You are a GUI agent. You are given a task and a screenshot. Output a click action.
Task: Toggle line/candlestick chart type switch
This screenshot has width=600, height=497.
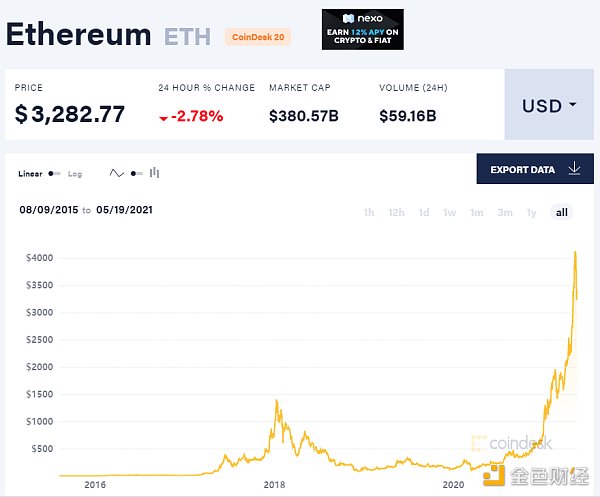pyautogui.click(x=135, y=174)
